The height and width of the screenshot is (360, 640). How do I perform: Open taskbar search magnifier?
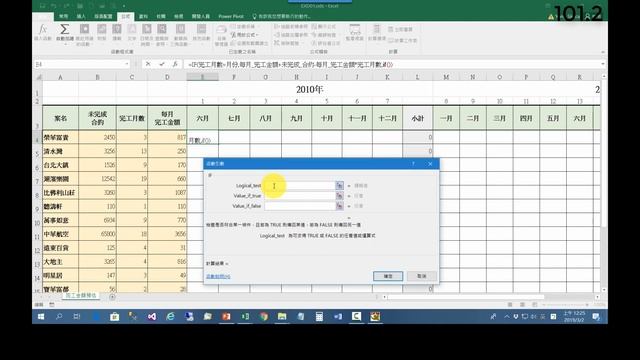pos(59,316)
